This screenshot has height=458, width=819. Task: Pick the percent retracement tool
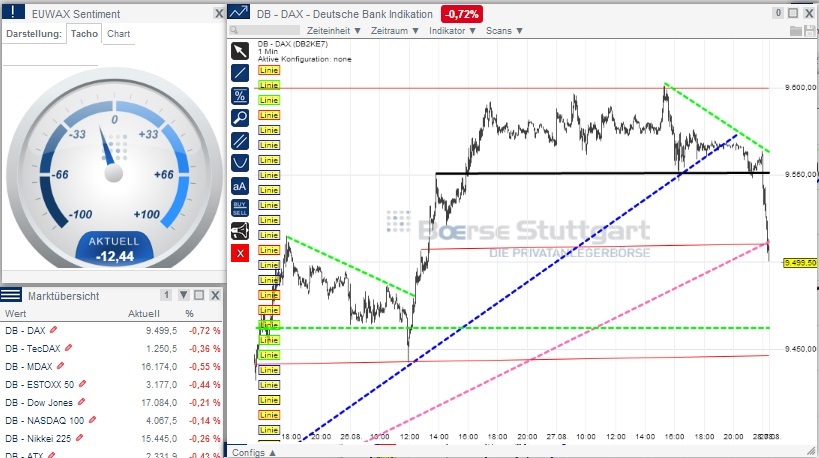click(240, 96)
